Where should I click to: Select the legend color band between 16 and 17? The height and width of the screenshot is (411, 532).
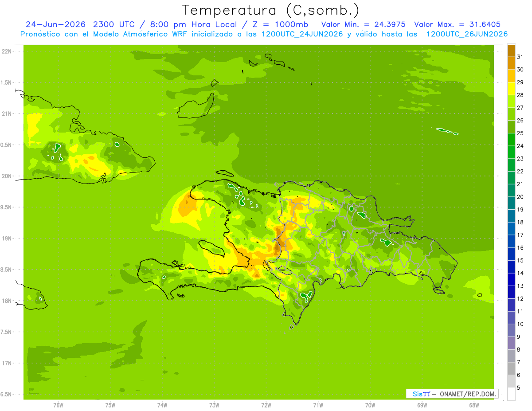point(511,241)
